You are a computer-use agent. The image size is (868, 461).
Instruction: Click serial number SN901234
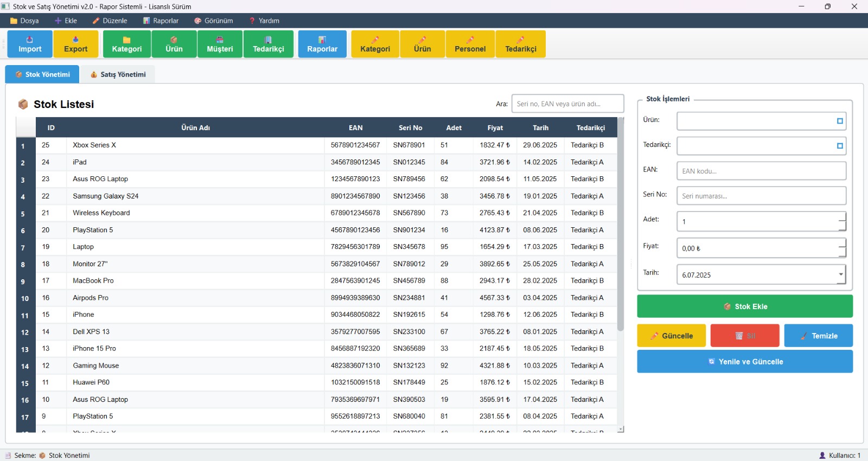pyautogui.click(x=410, y=230)
